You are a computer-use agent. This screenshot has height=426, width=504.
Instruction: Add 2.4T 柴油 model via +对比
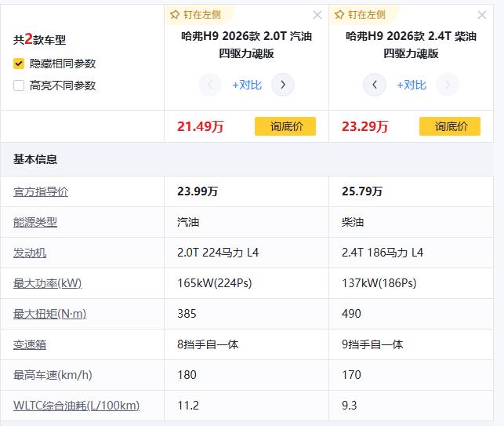click(x=412, y=85)
